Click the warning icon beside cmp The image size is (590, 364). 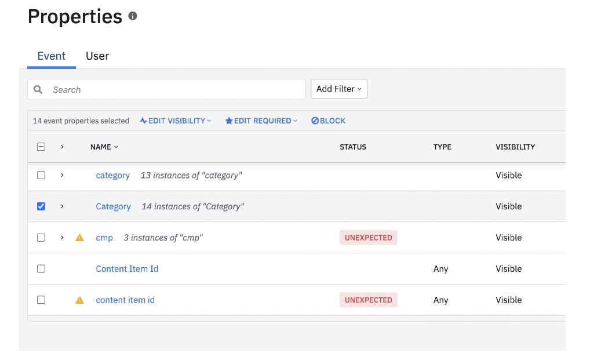click(x=80, y=238)
